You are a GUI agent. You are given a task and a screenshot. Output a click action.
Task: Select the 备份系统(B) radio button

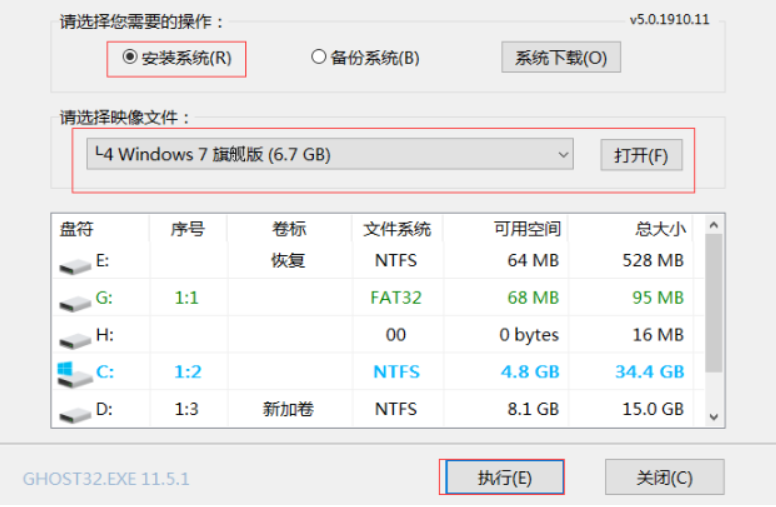click(319, 58)
